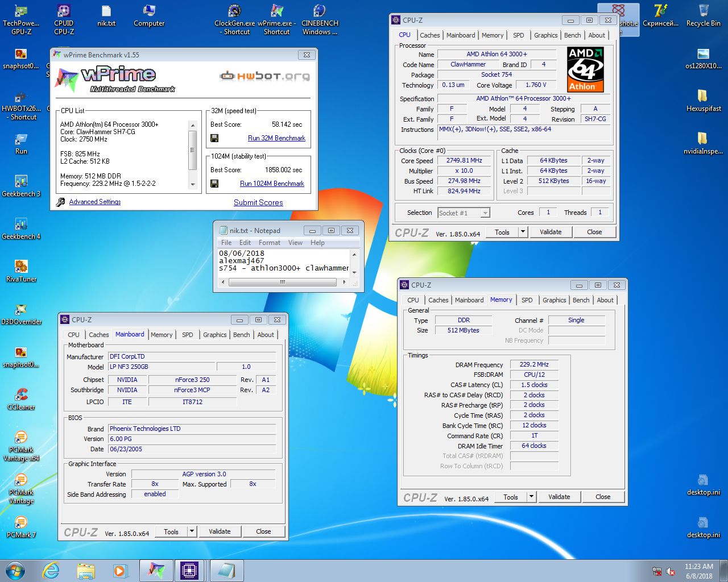Open Format menu in Notepad

tap(270, 243)
